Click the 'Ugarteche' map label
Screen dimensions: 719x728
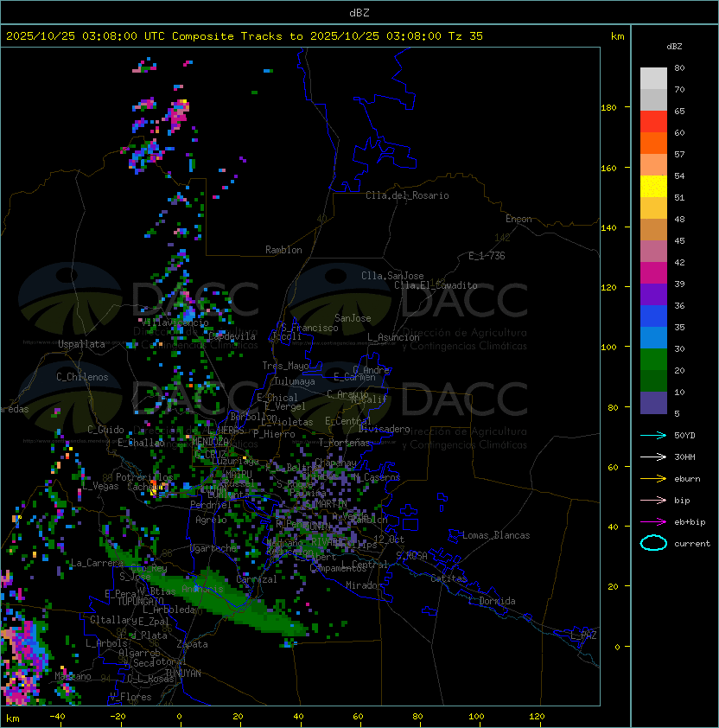(213, 548)
